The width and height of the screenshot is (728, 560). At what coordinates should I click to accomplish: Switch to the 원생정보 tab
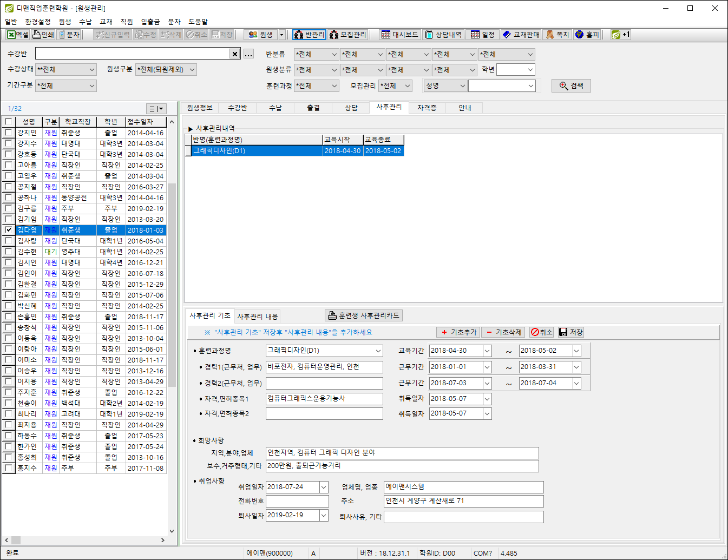200,108
